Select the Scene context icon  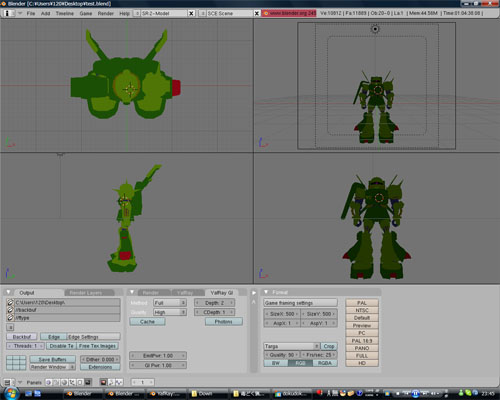click(x=88, y=382)
